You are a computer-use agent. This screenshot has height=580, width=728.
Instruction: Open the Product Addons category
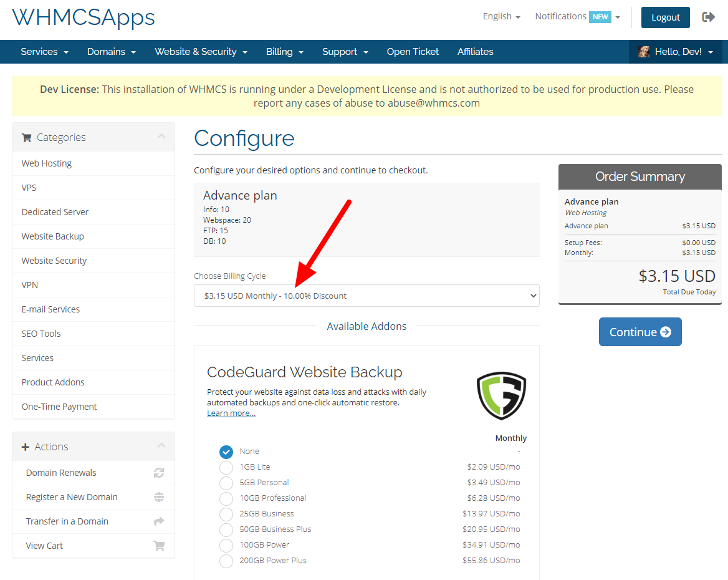[93, 382]
